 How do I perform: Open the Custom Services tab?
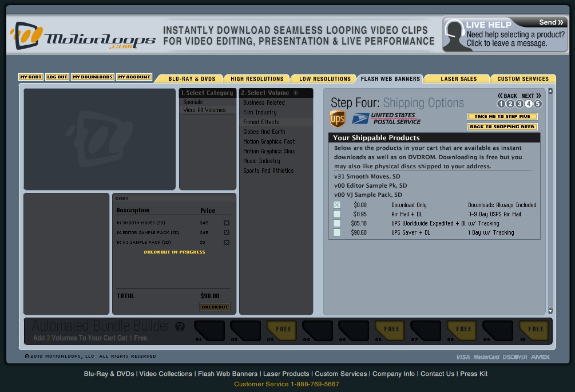[523, 79]
